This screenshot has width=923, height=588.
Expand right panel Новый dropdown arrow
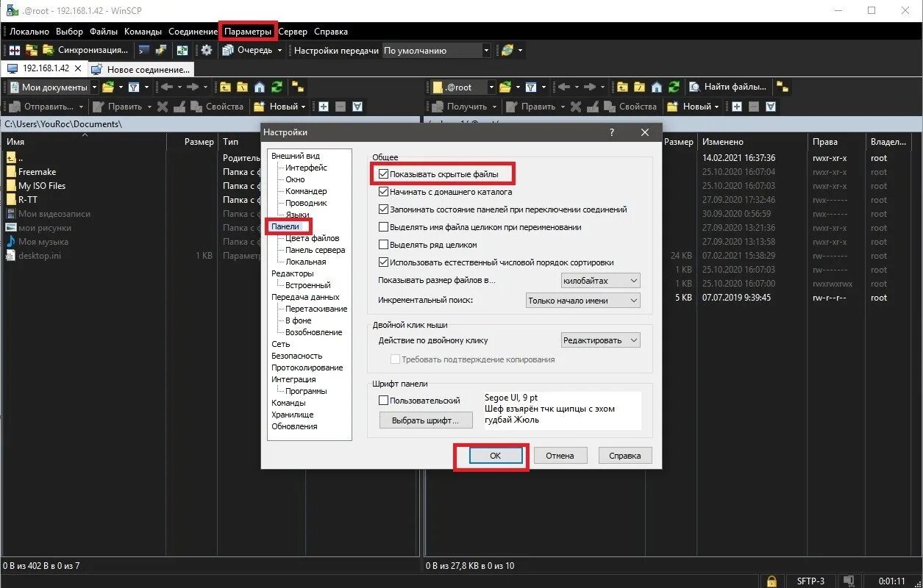[x=716, y=107]
